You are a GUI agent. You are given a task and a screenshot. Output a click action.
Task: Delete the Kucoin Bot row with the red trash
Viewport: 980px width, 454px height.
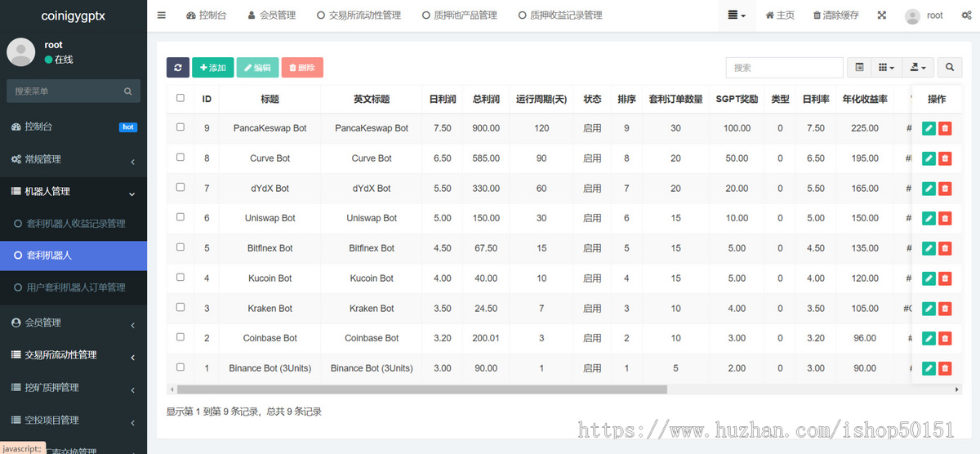945,278
